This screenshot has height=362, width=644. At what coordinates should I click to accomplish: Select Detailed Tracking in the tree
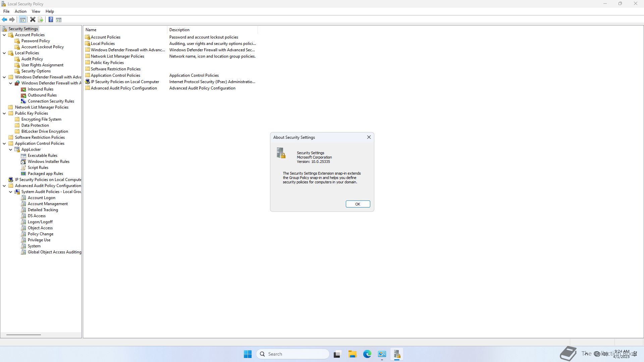click(x=43, y=210)
